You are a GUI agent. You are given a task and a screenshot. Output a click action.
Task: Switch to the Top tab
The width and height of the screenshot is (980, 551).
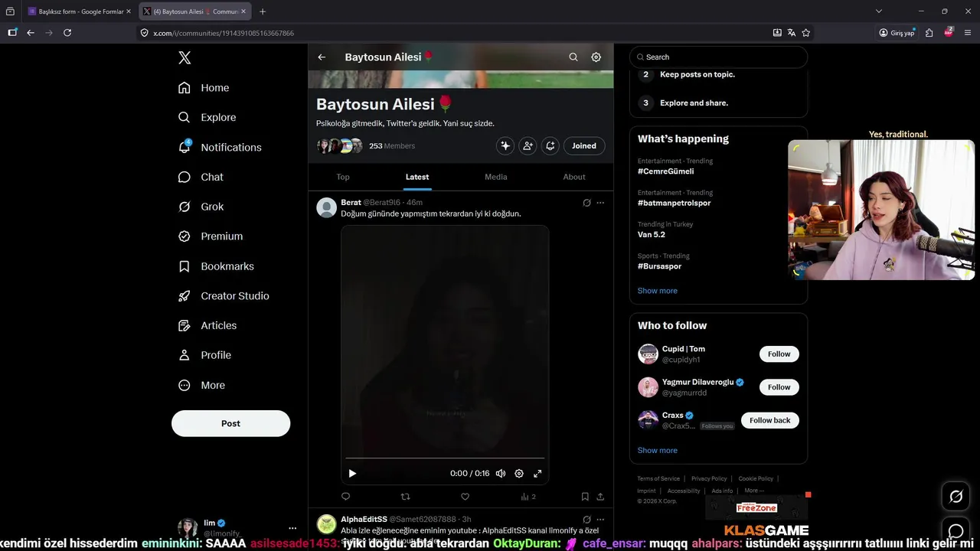(343, 177)
